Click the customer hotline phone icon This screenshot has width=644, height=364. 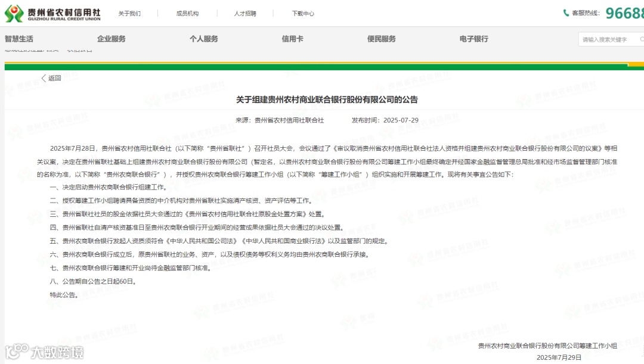click(566, 13)
